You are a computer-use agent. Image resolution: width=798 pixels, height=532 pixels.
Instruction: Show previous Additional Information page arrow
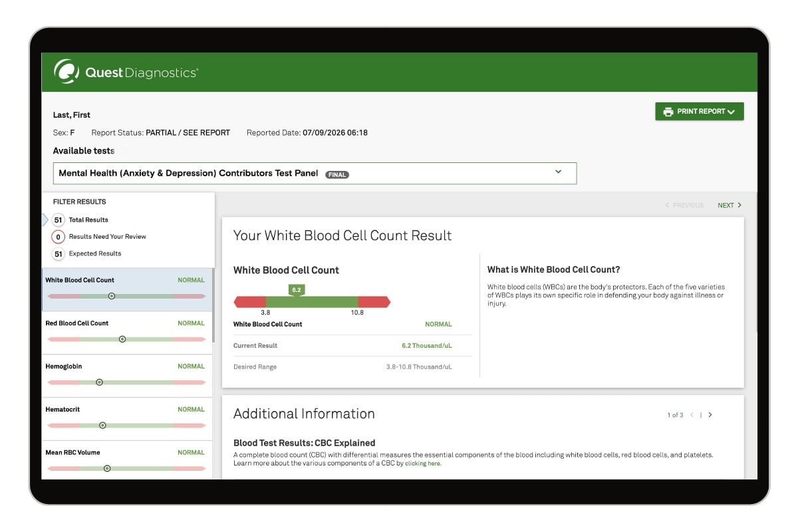(692, 415)
